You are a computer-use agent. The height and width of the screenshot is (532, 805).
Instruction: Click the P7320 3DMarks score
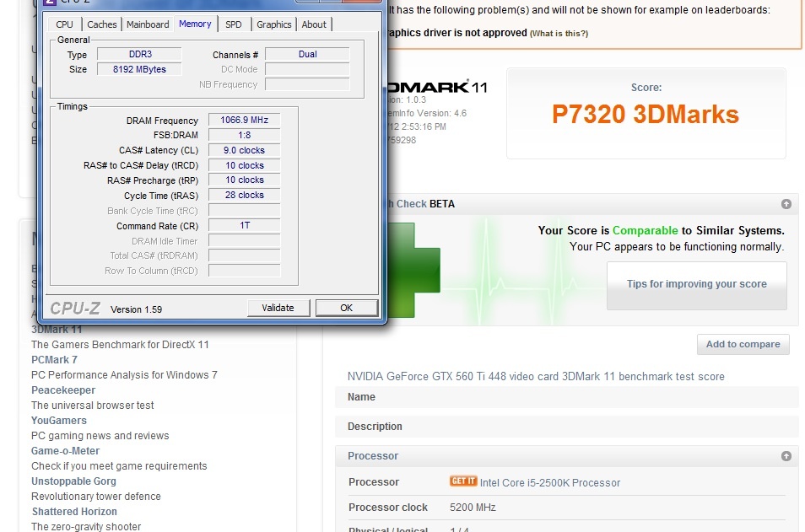[646, 114]
